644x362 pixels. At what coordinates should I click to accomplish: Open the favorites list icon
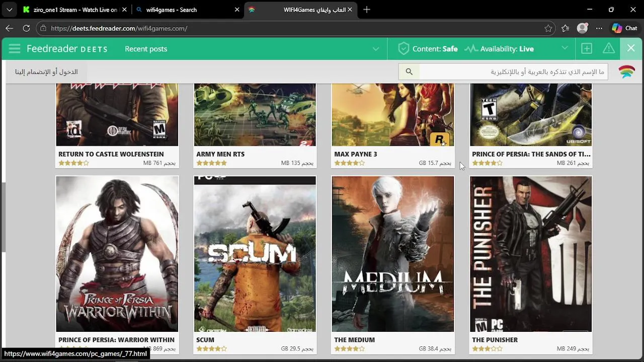coord(566,28)
